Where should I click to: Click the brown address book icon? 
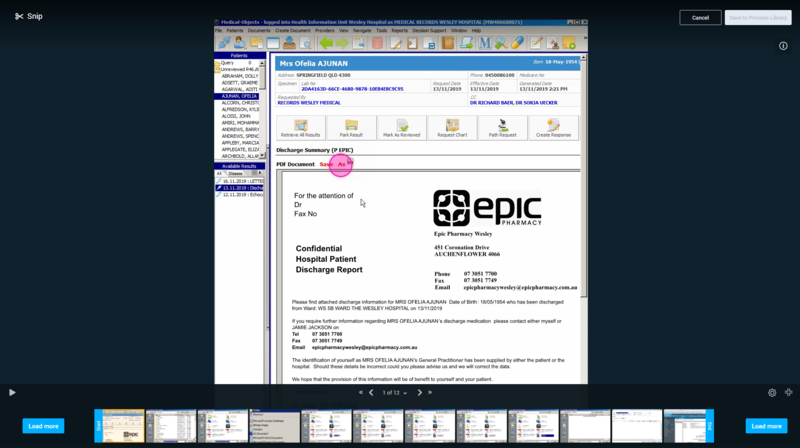[x=447, y=43]
